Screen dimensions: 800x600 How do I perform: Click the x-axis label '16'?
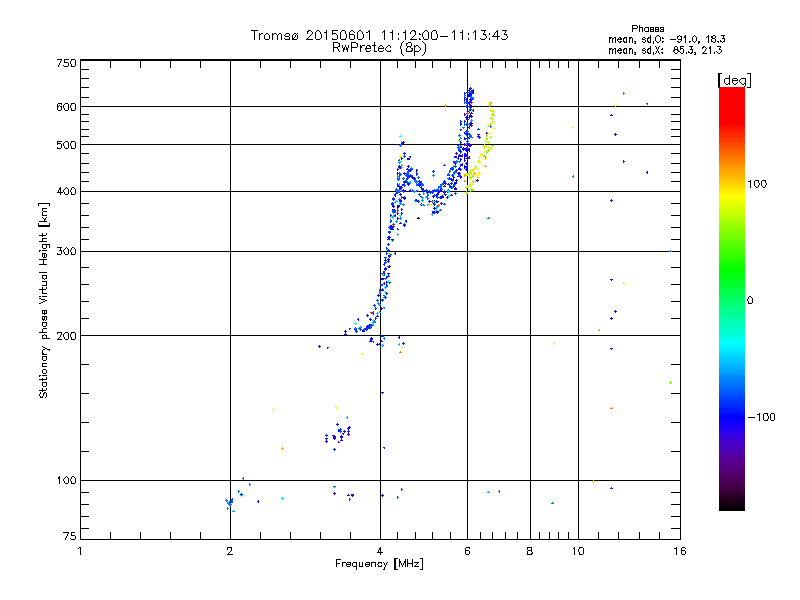(x=680, y=551)
